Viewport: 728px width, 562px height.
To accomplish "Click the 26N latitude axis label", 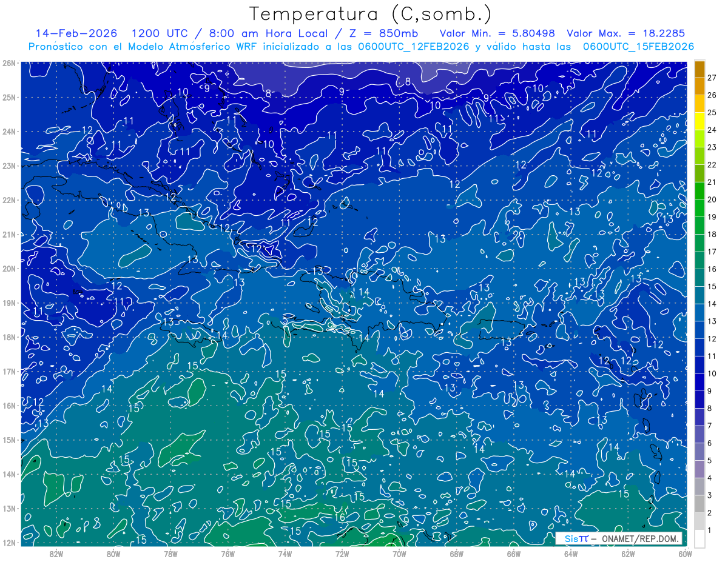I will point(8,63).
